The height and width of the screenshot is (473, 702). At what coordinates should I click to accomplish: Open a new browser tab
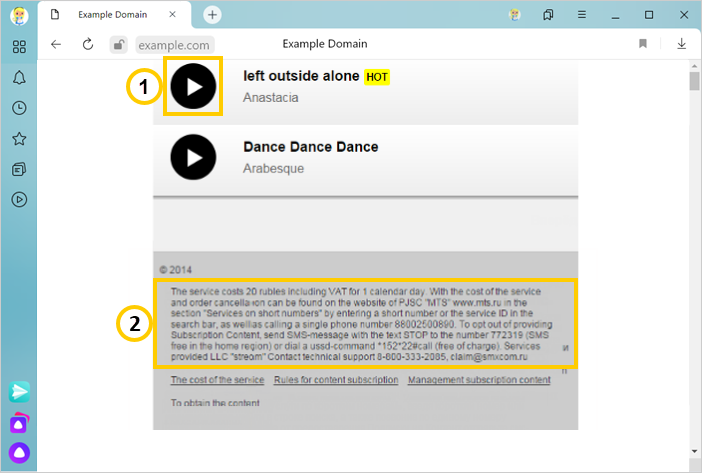212,15
